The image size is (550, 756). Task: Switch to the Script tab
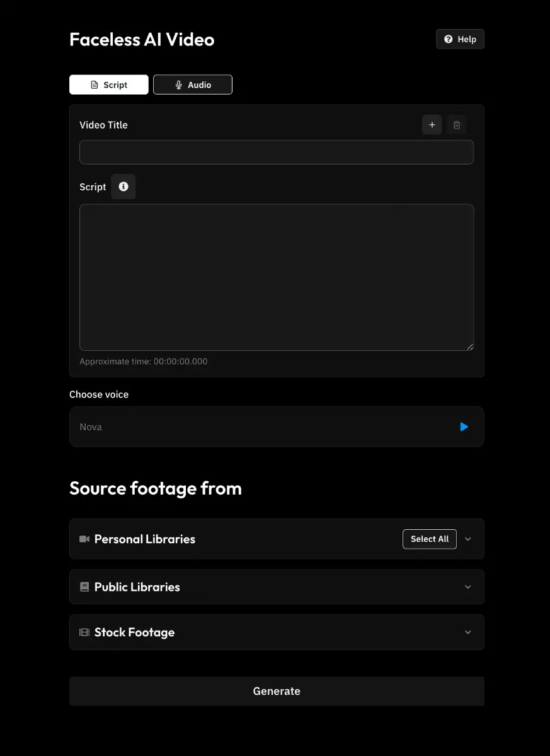point(109,85)
